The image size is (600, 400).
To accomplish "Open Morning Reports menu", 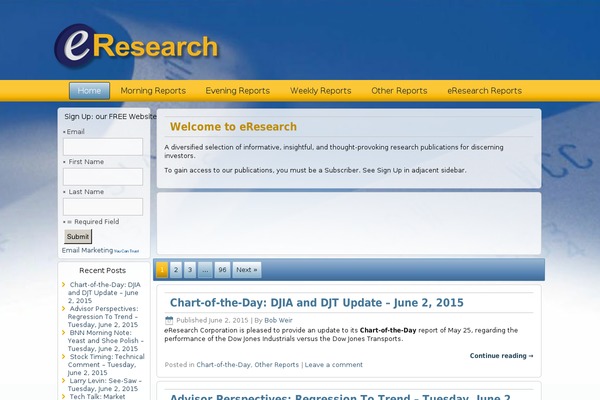I will pyautogui.click(x=153, y=91).
